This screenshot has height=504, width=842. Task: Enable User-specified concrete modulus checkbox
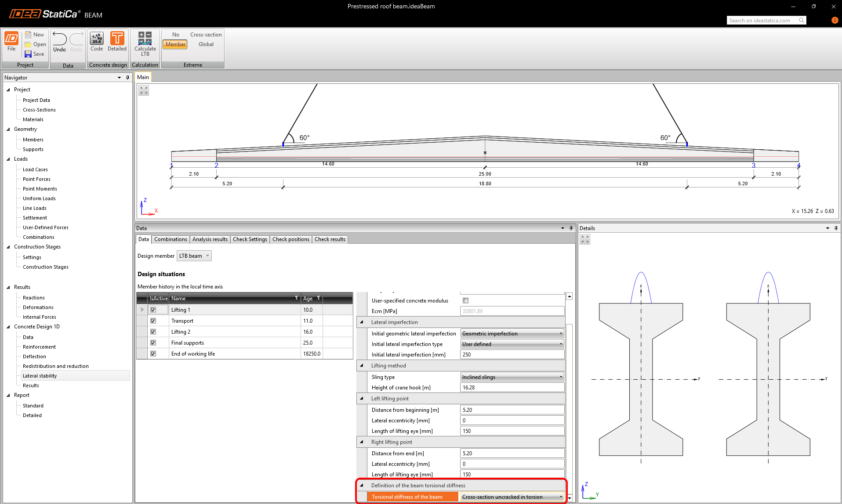(465, 301)
